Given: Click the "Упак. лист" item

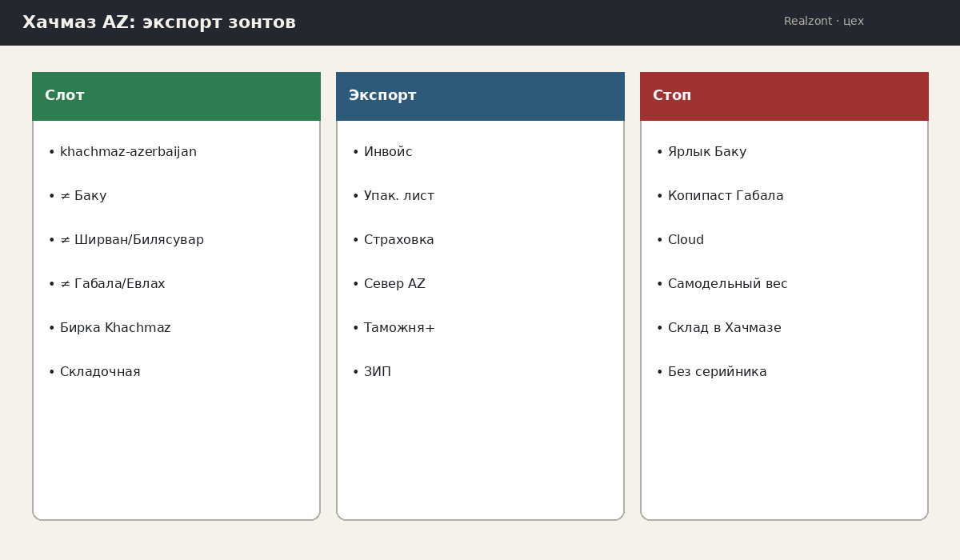Looking at the screenshot, I should (394, 196).
